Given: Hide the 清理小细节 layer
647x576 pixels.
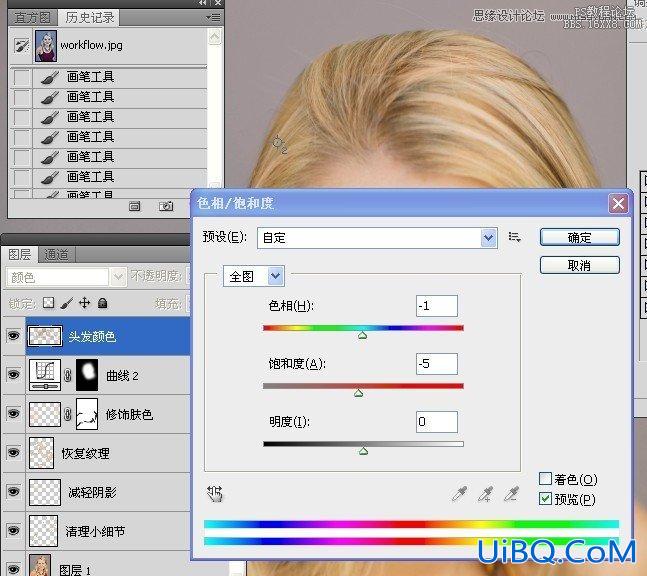Looking at the screenshot, I should [x=14, y=530].
